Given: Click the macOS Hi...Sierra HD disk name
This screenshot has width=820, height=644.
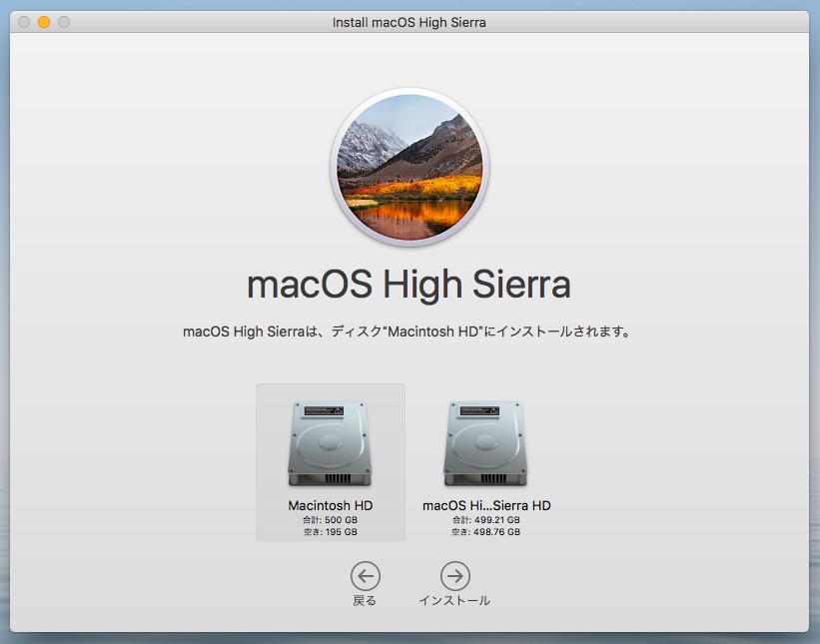Looking at the screenshot, I should 486,505.
